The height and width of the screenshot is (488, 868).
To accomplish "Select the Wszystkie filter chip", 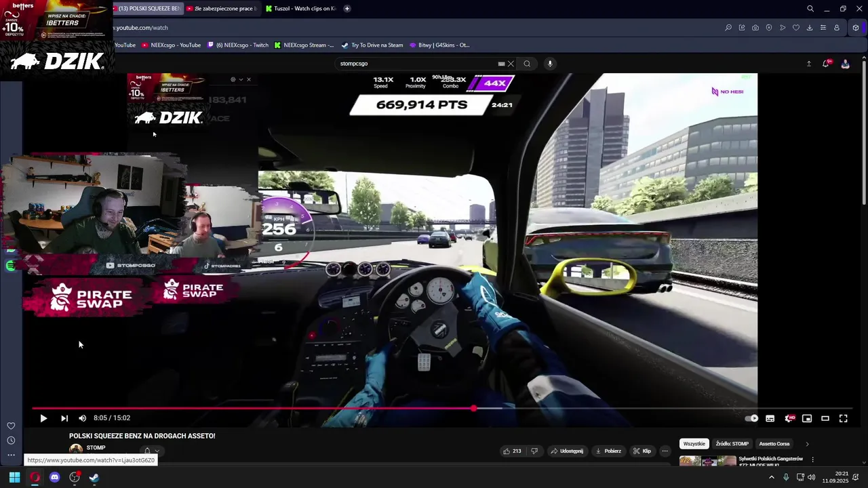I will pyautogui.click(x=694, y=444).
